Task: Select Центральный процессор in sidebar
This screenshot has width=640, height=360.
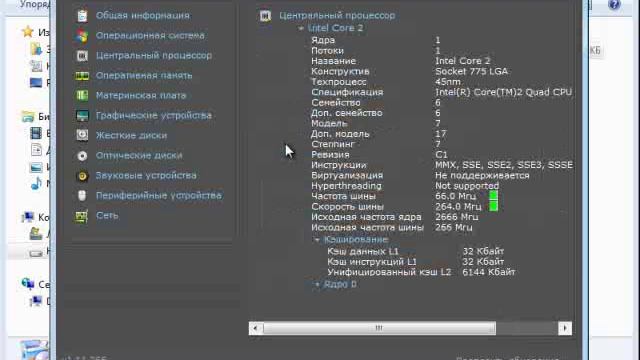Action: 154,56
